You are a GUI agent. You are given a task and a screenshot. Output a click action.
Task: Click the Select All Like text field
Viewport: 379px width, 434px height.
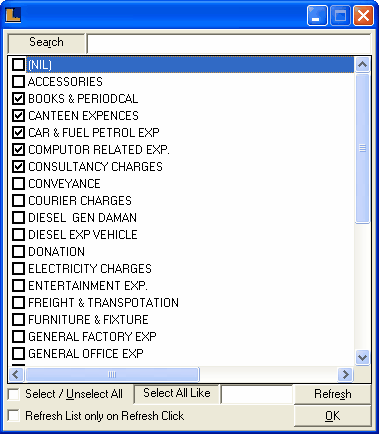tap(257, 394)
